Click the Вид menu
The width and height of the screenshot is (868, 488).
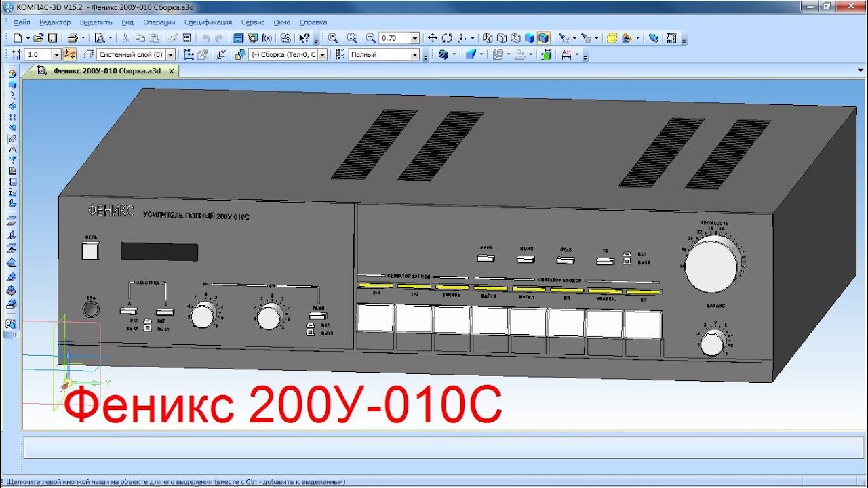point(127,22)
